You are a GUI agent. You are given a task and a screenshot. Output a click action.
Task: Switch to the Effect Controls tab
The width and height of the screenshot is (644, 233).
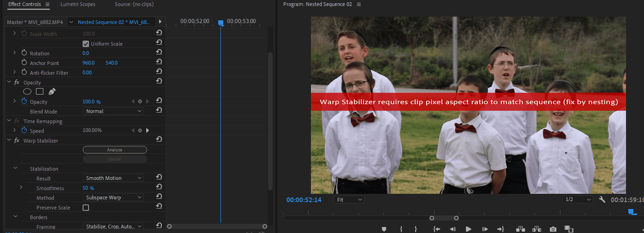click(24, 4)
